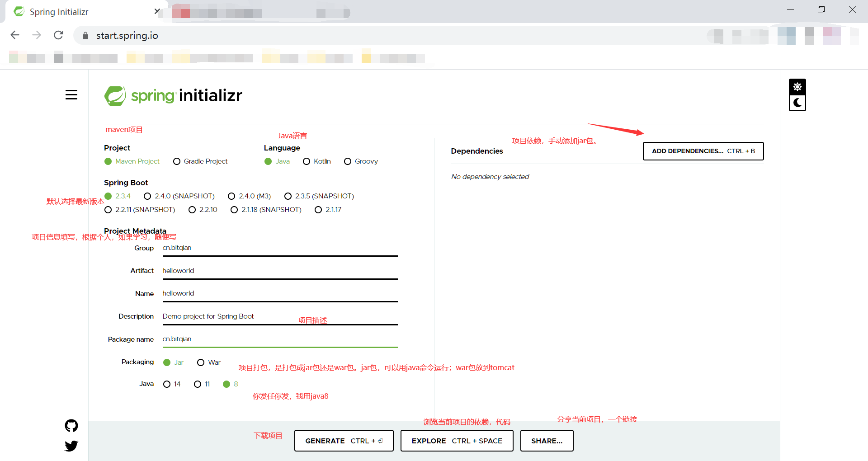Close the Spring Initializr browser tab

click(157, 11)
